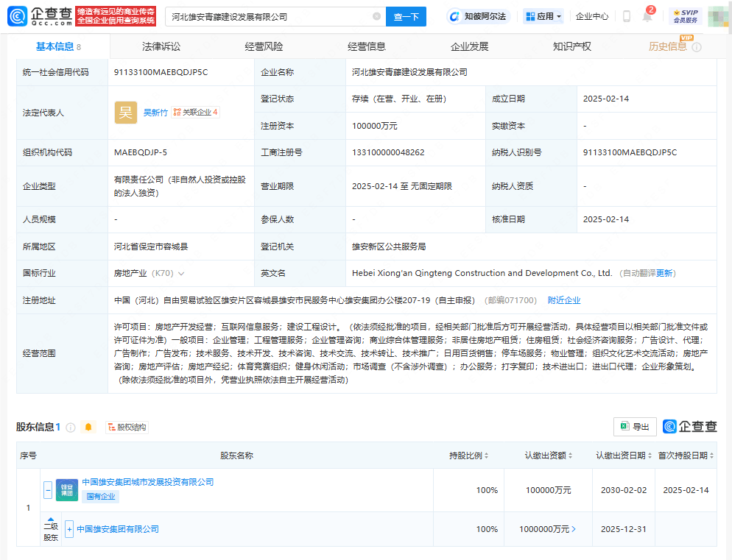Open the 股权结构 equity structure icon
This screenshot has height=560, width=732.
coord(126,427)
